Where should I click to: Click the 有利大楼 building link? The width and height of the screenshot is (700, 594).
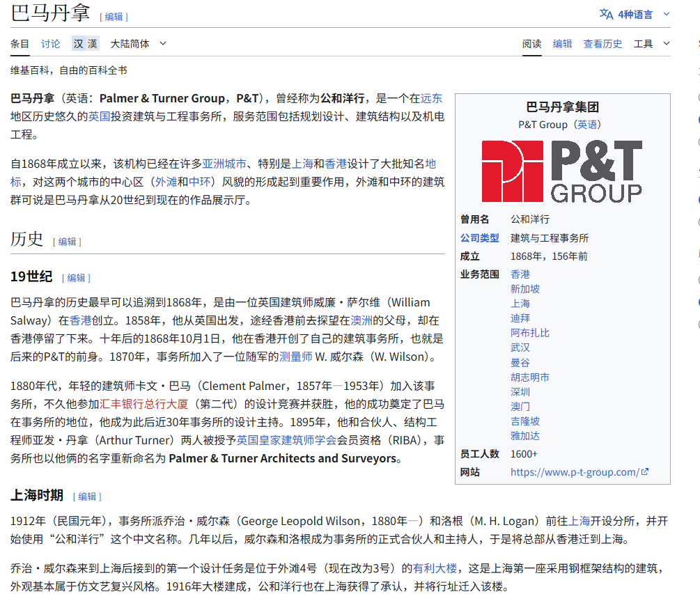coord(435,568)
